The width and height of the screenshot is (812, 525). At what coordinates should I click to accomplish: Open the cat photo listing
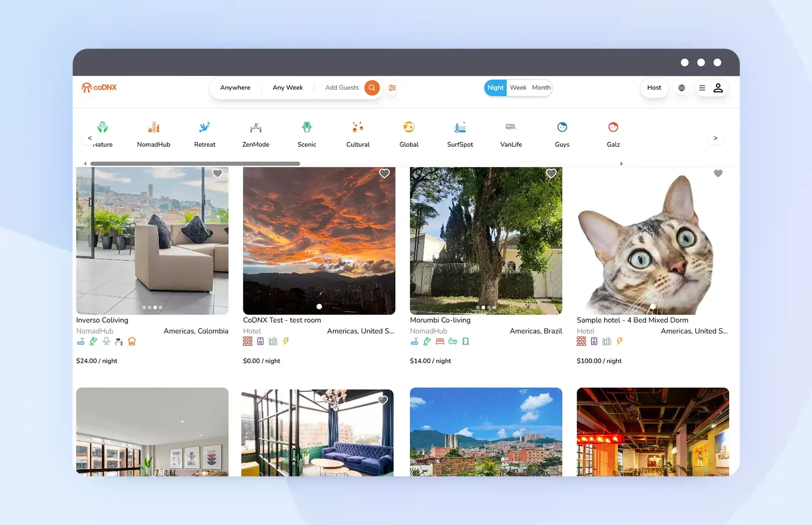point(653,241)
